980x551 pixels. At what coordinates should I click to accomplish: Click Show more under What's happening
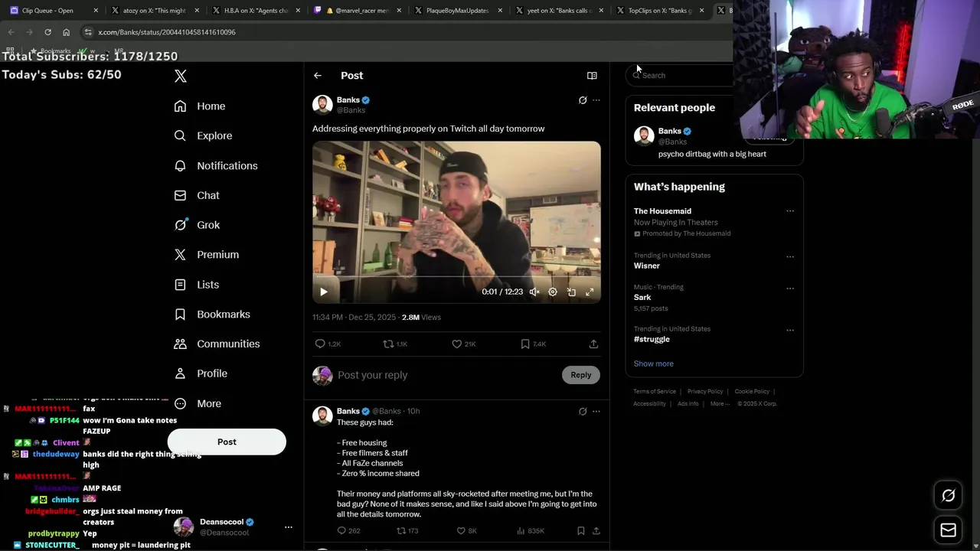click(x=654, y=364)
